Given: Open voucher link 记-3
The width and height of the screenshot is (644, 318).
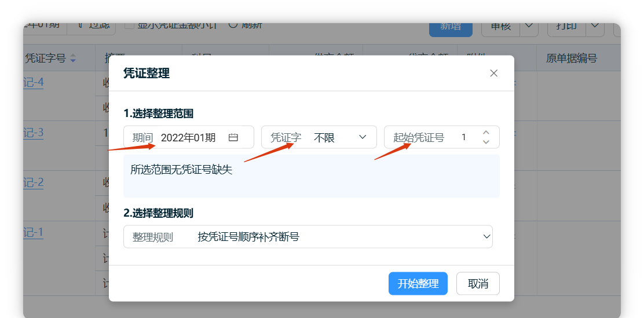Looking at the screenshot, I should tap(34, 133).
